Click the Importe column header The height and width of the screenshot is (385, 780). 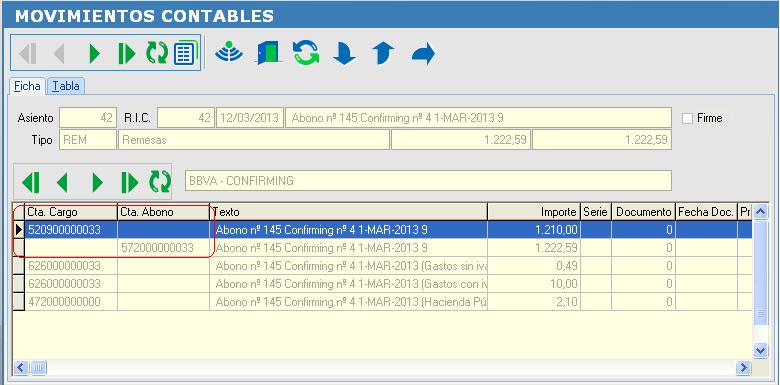pos(534,212)
